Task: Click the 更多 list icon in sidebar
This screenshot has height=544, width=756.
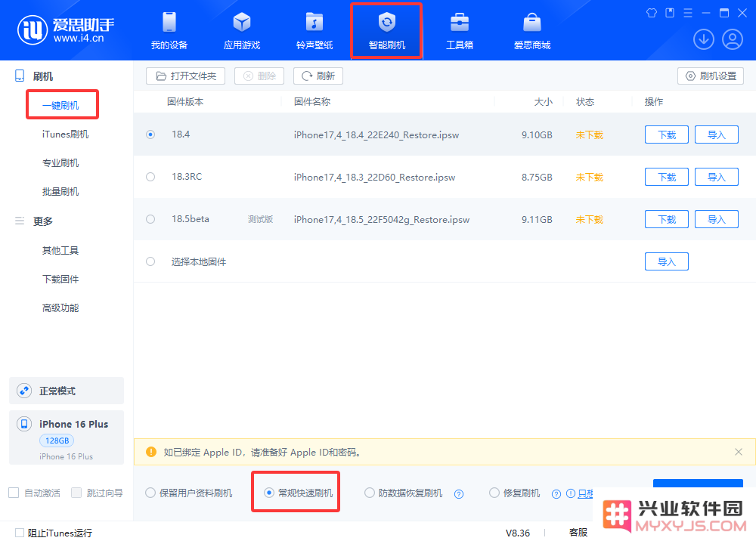Action: click(20, 221)
